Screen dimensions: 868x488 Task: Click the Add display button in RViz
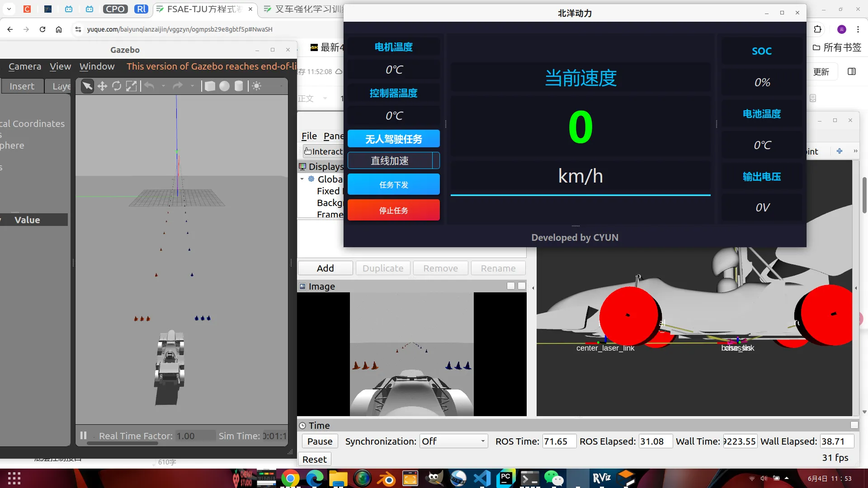325,268
